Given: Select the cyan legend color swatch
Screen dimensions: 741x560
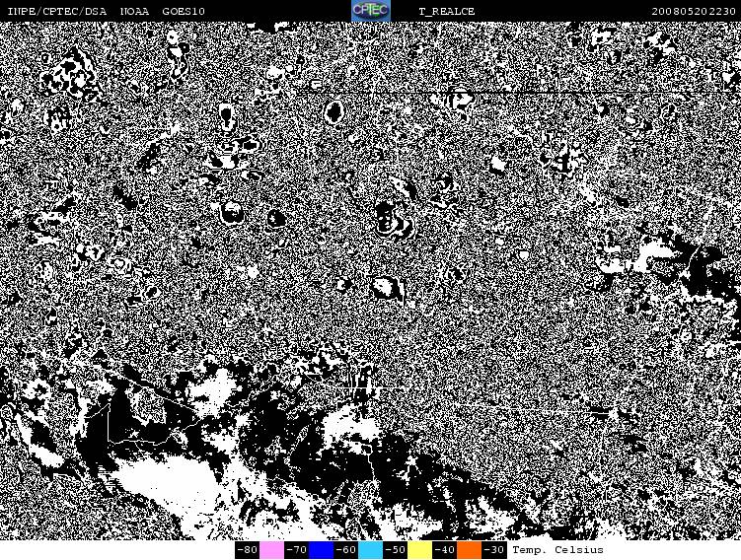Looking at the screenshot, I should tap(370, 550).
